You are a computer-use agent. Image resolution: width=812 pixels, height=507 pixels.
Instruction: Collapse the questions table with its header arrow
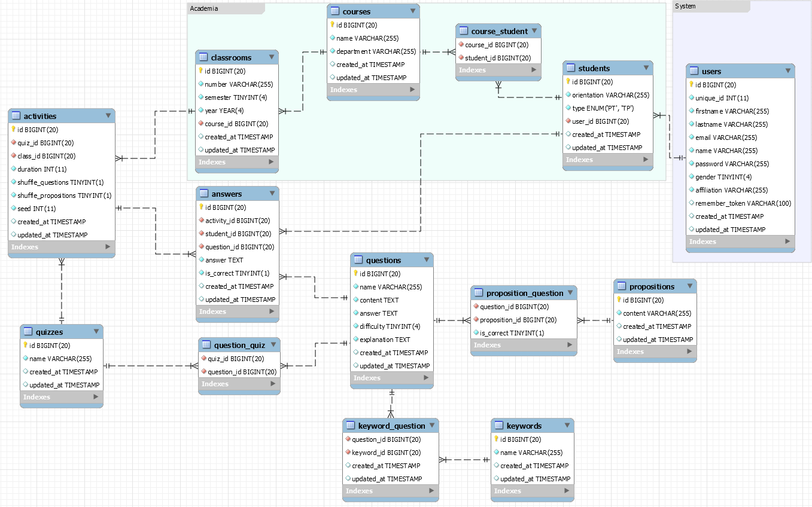(427, 260)
